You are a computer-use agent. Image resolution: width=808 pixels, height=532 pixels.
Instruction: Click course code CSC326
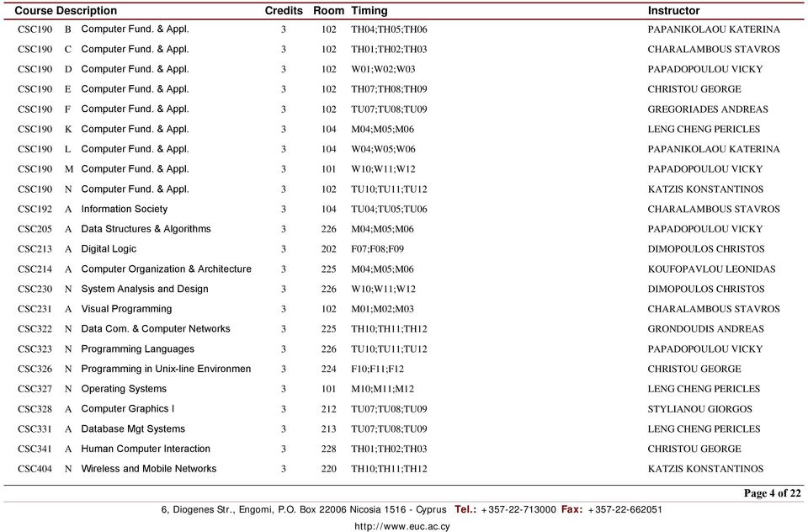(x=35, y=369)
